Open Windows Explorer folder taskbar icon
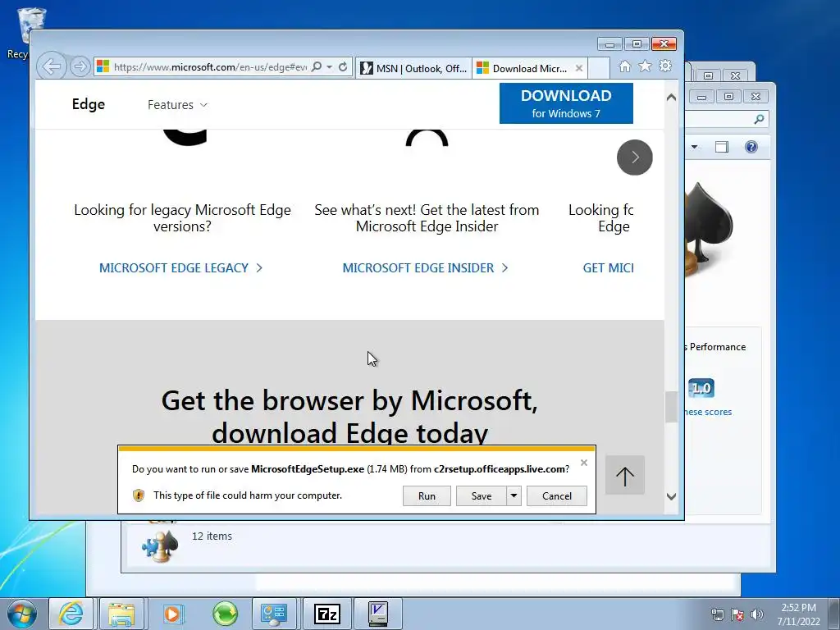Image resolution: width=840 pixels, height=630 pixels. (x=121, y=614)
